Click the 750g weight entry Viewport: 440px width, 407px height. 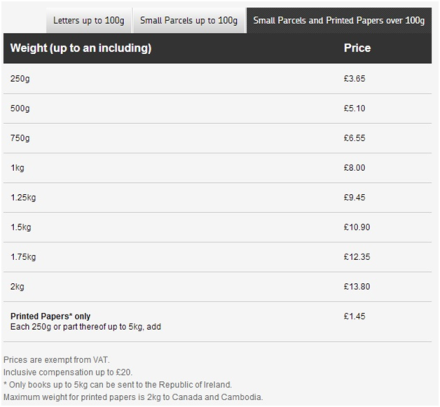(x=20, y=138)
